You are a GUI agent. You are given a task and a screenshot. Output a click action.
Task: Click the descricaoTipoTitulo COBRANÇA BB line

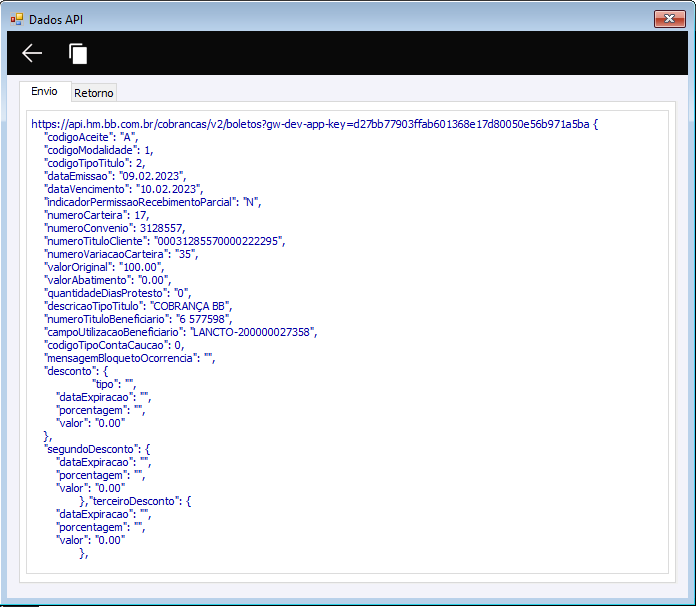pyautogui.click(x=138, y=306)
